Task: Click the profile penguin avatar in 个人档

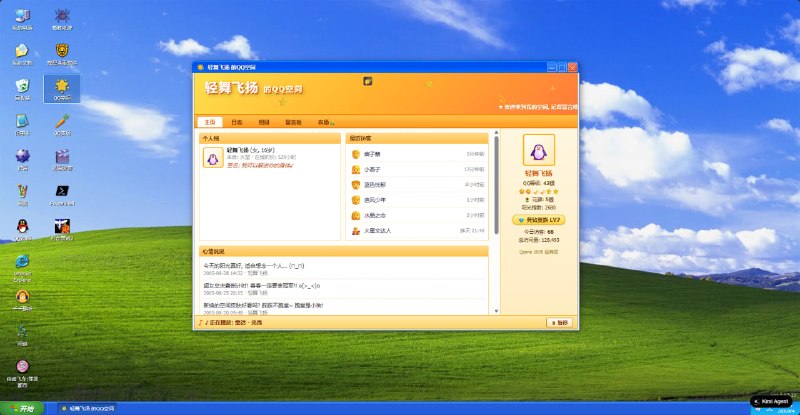Action: (x=213, y=158)
